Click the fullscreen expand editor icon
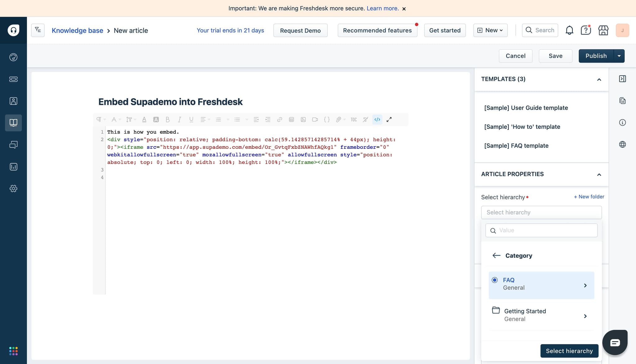 [x=389, y=120]
